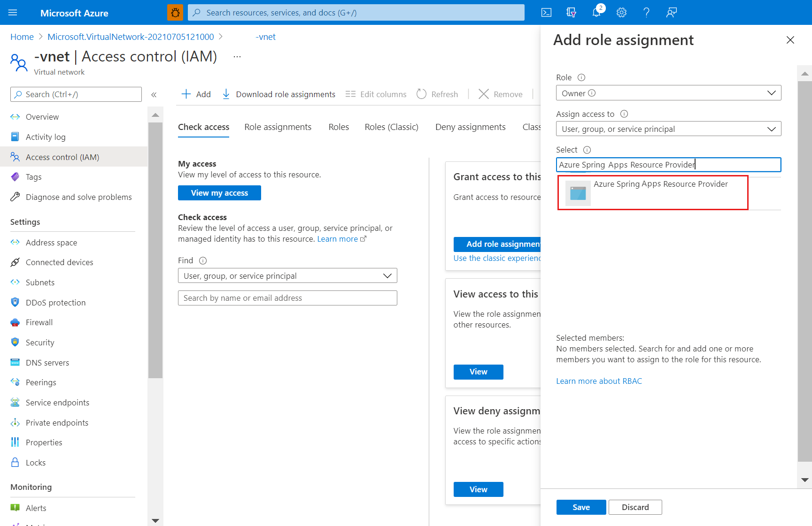Click View under View deny assignments card

tap(478, 489)
